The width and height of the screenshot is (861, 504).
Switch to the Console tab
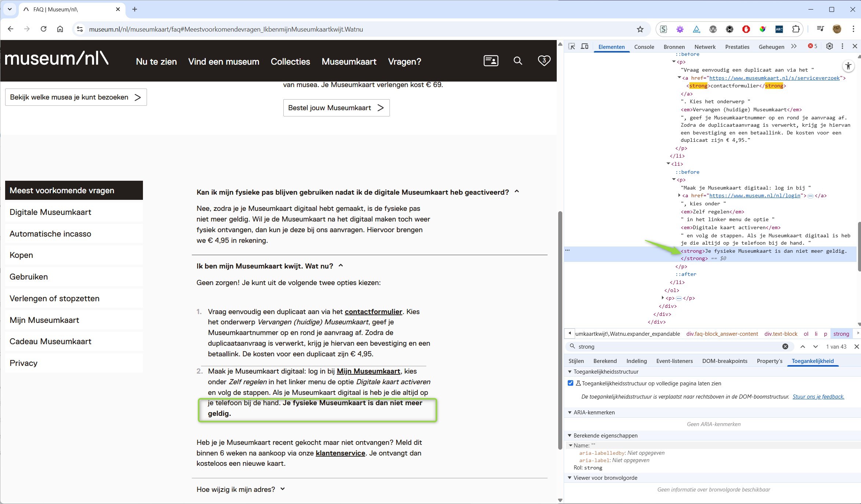[644, 47]
